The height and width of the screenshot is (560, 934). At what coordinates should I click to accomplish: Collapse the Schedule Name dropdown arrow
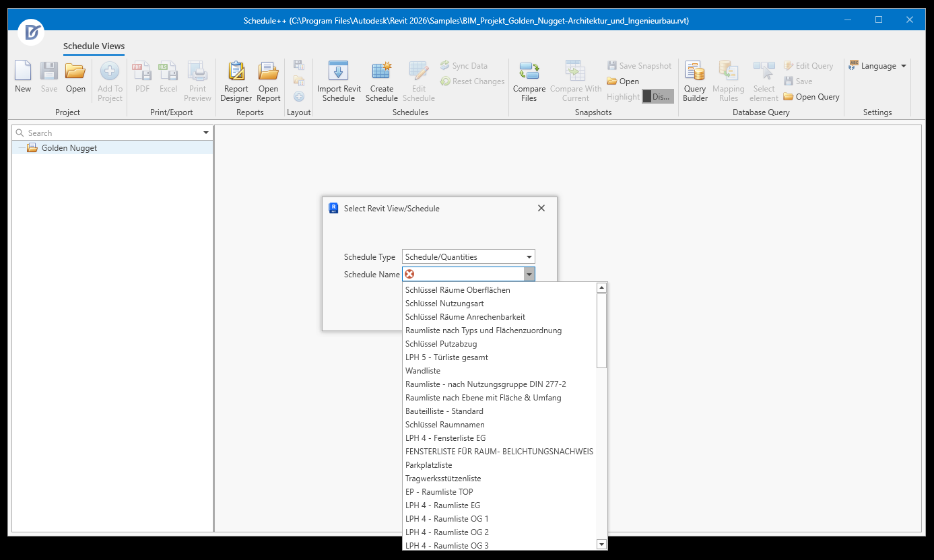click(x=529, y=274)
